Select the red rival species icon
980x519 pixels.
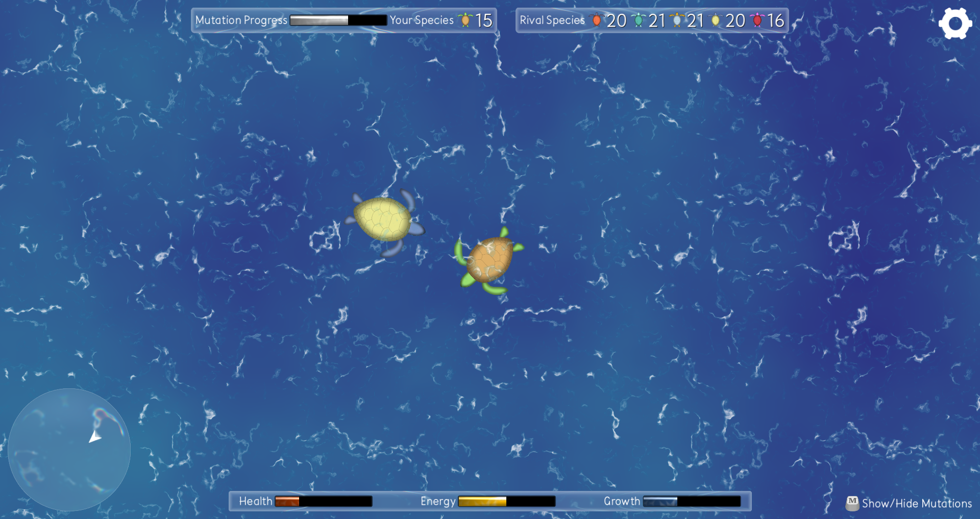[x=596, y=20]
